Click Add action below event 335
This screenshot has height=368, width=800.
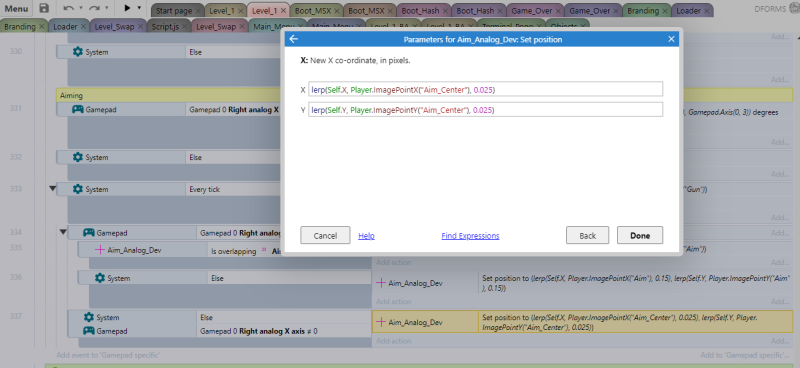click(393, 262)
